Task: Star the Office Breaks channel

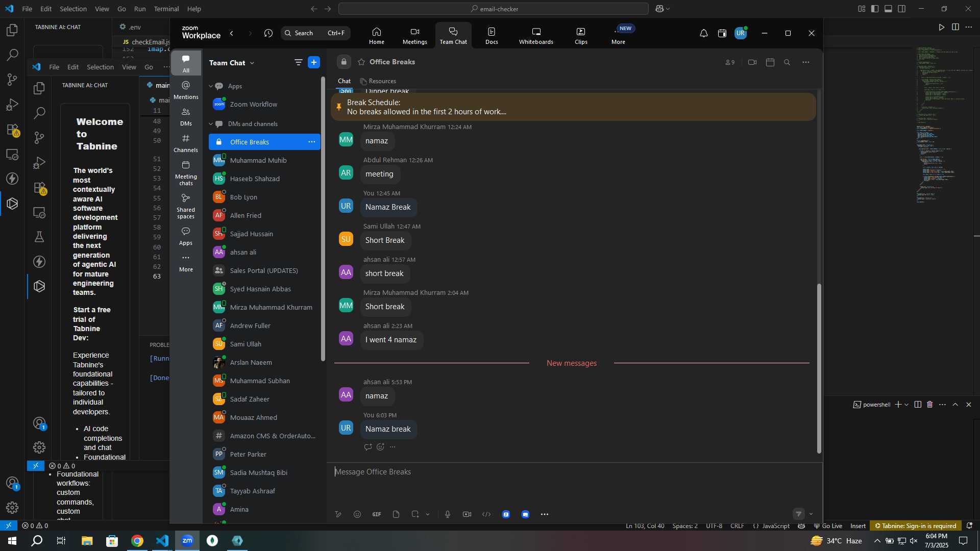Action: (x=361, y=62)
